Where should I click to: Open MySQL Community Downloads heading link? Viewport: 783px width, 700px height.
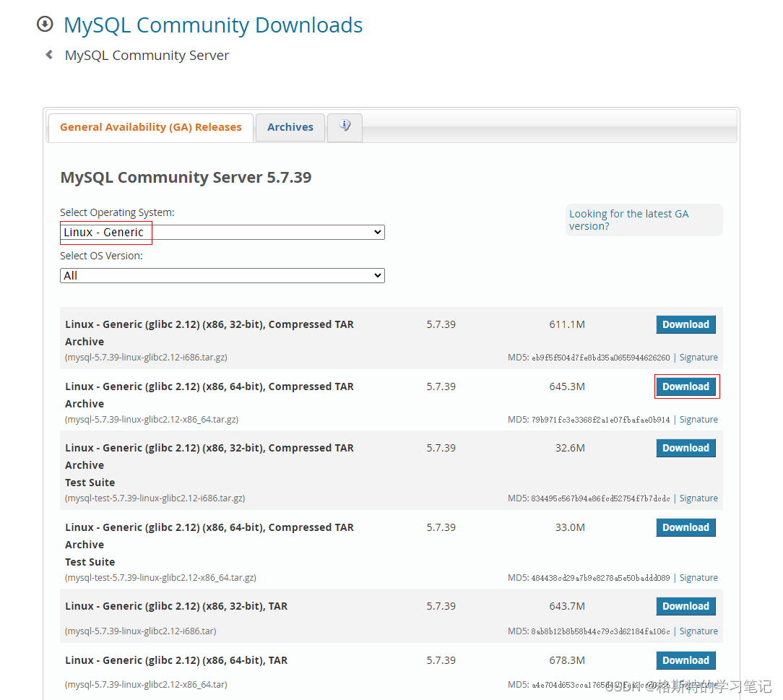(x=213, y=25)
